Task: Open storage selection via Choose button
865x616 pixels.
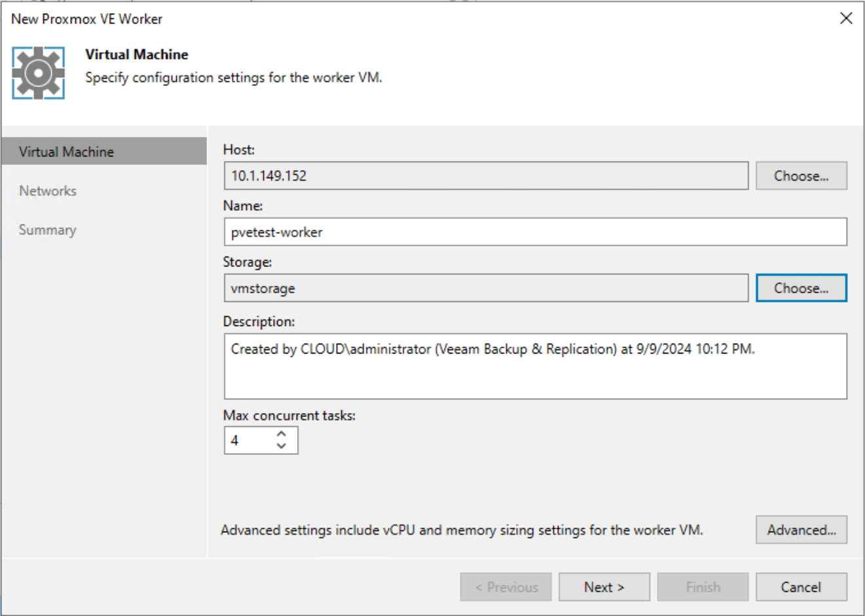Action: (x=801, y=287)
